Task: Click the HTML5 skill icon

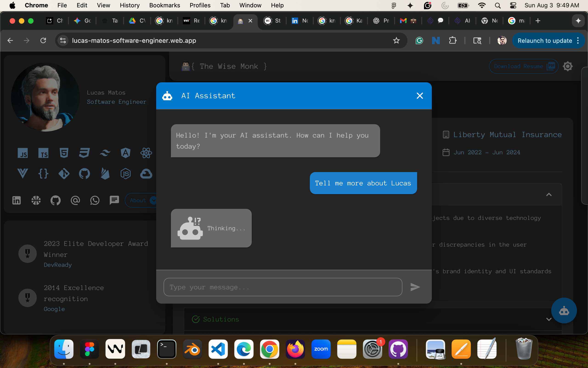Action: 64,153
